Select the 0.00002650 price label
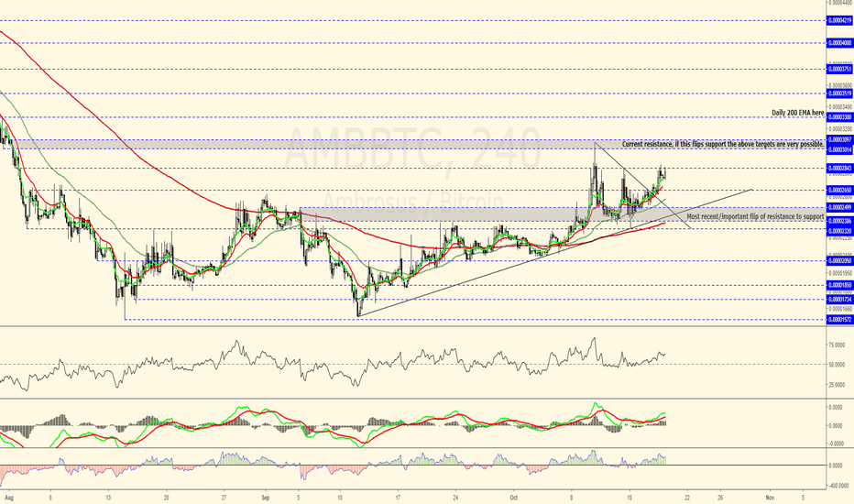 [839, 191]
